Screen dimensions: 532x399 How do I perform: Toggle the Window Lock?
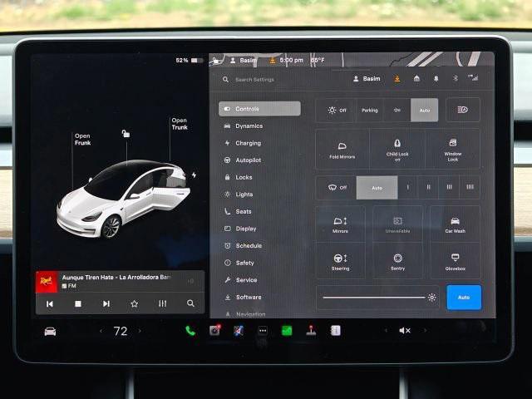pyautogui.click(x=453, y=149)
